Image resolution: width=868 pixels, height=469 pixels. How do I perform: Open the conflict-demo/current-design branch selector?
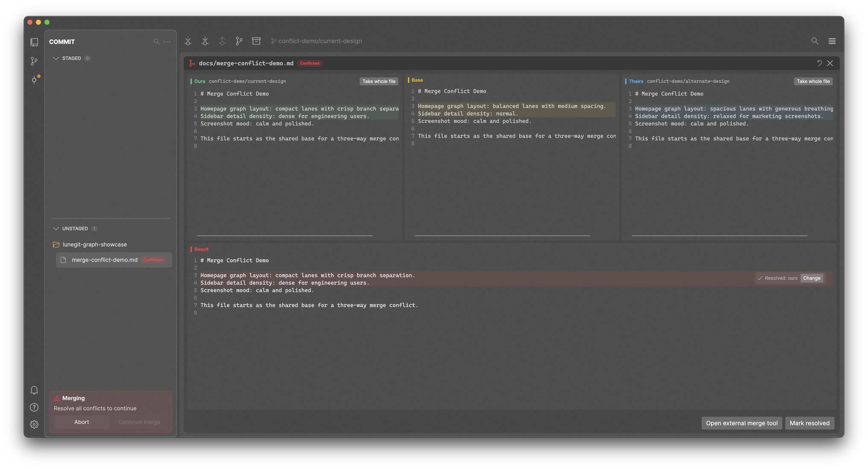click(x=316, y=41)
